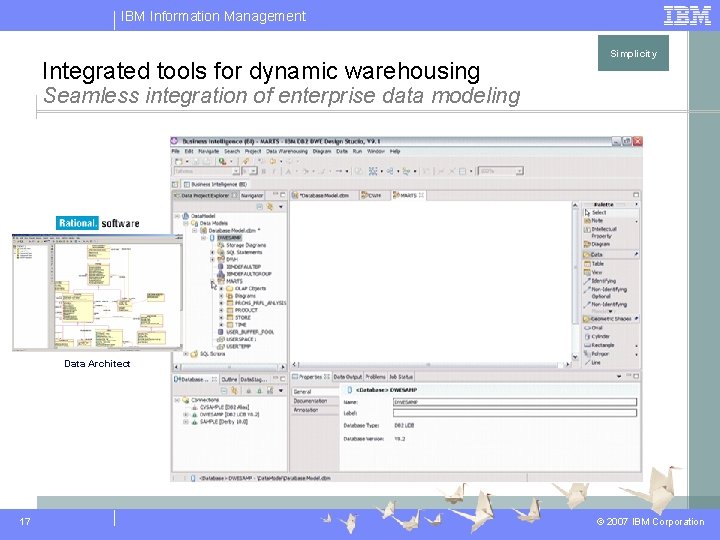The height and width of the screenshot is (540, 720).
Task: Click the Business Intelligence perspective button
Action: (x=215, y=184)
